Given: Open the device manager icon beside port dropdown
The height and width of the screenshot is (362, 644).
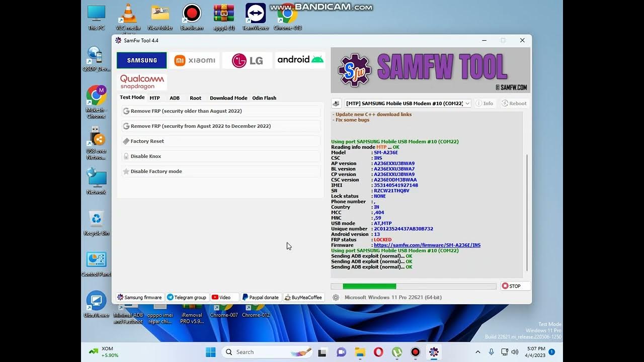Looking at the screenshot, I should (336, 103).
